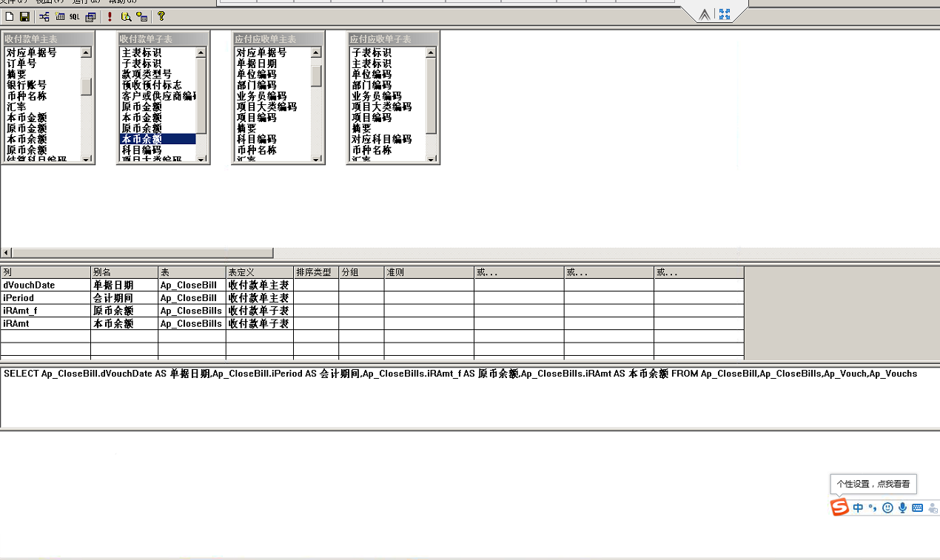Screen dimensions: 940x560
Task: Select 项目大类编码 in the 应付应收单主表 list
Action: pyautogui.click(x=266, y=107)
